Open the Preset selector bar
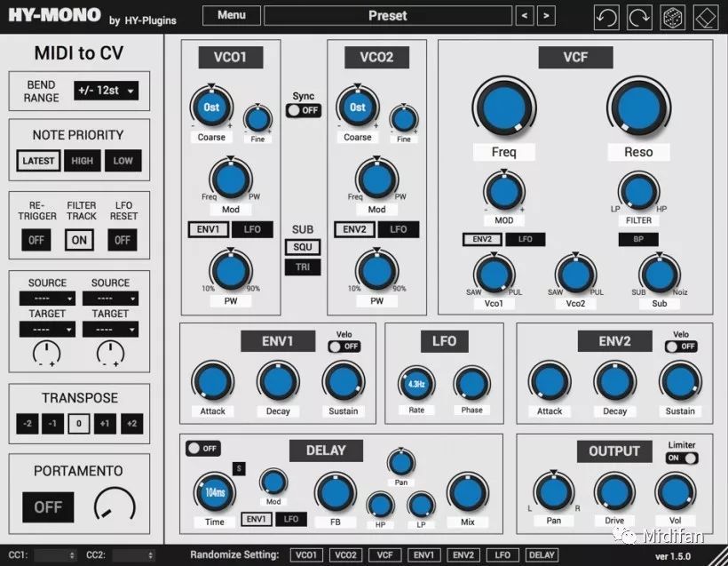 tap(388, 16)
